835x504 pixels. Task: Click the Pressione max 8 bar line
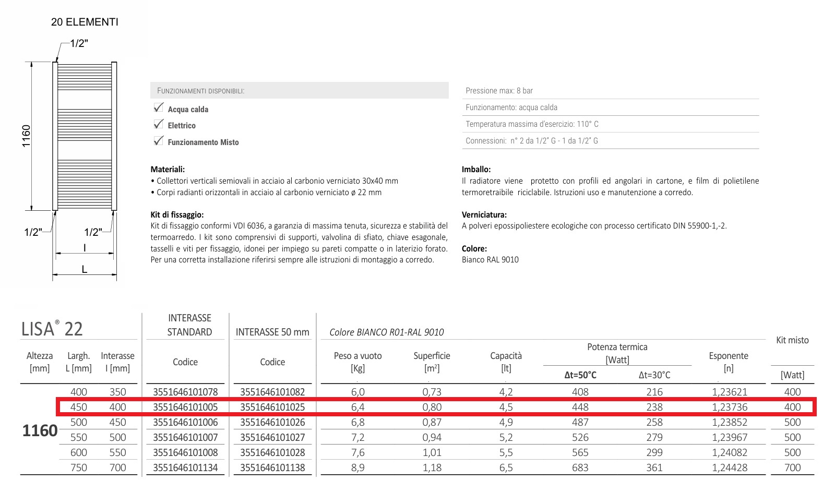(499, 91)
